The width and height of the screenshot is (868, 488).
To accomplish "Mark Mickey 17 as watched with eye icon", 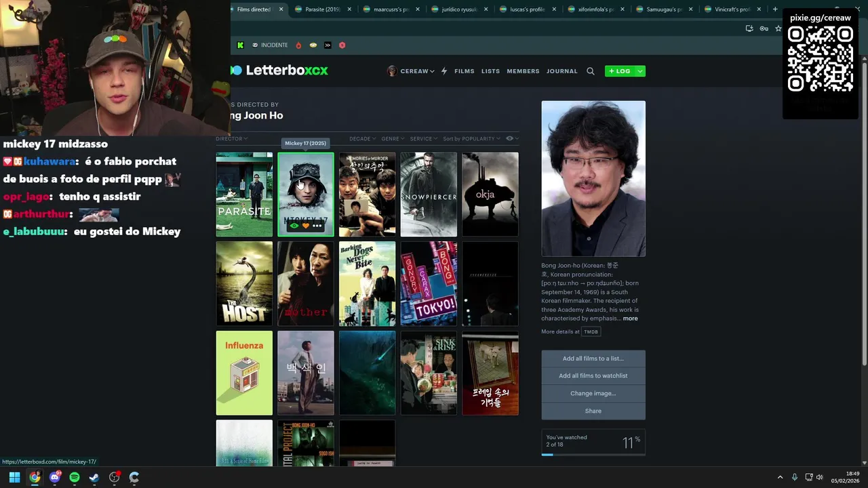I will 294,226.
